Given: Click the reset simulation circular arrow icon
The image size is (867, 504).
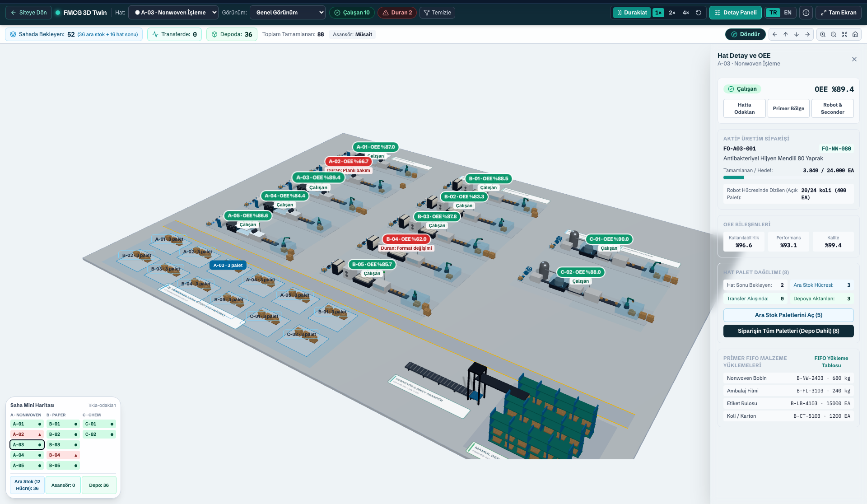Looking at the screenshot, I should click(x=699, y=13).
